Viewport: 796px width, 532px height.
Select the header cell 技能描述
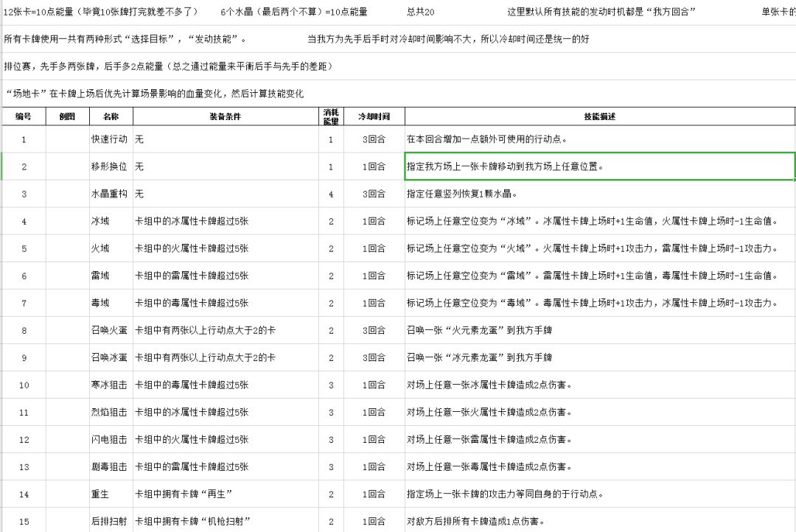(x=599, y=116)
